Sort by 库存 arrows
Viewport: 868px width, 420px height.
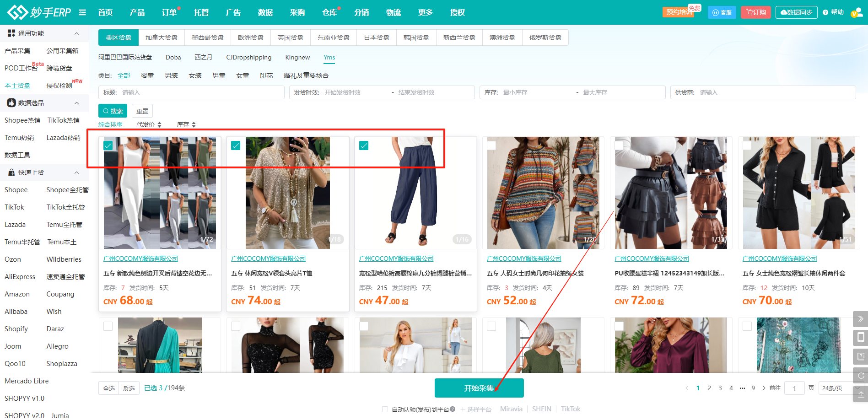click(x=194, y=124)
